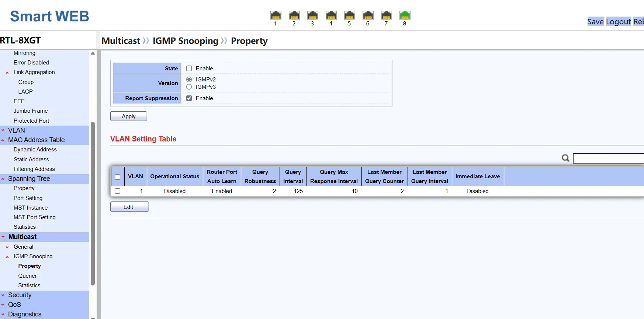Open the Querier page in sidebar

27,276
